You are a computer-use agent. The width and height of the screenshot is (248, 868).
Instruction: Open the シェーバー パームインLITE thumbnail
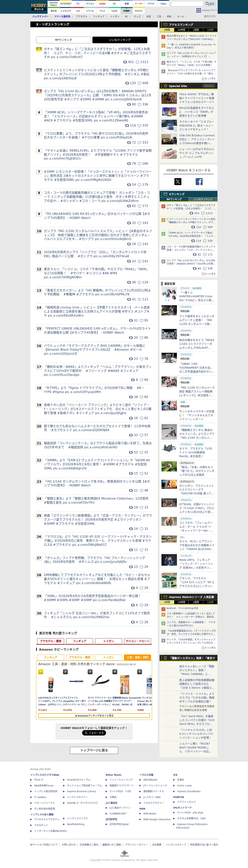pyautogui.click(x=169, y=153)
